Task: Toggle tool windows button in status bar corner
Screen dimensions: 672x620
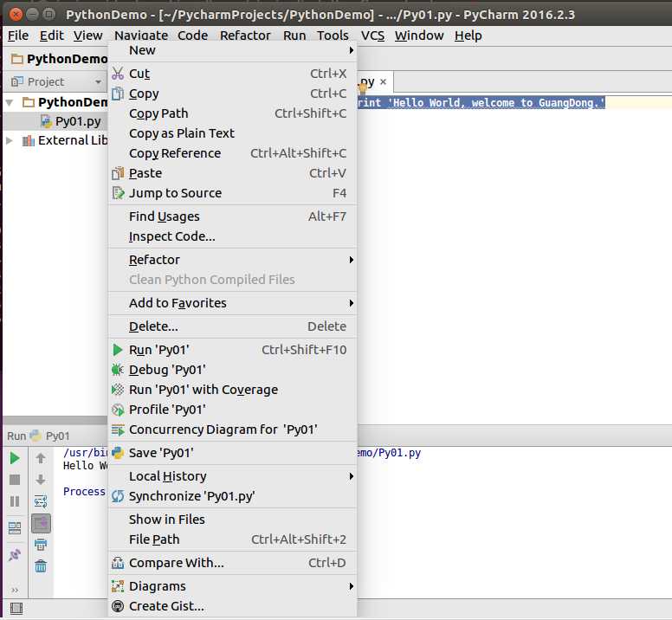Action: coord(16,609)
